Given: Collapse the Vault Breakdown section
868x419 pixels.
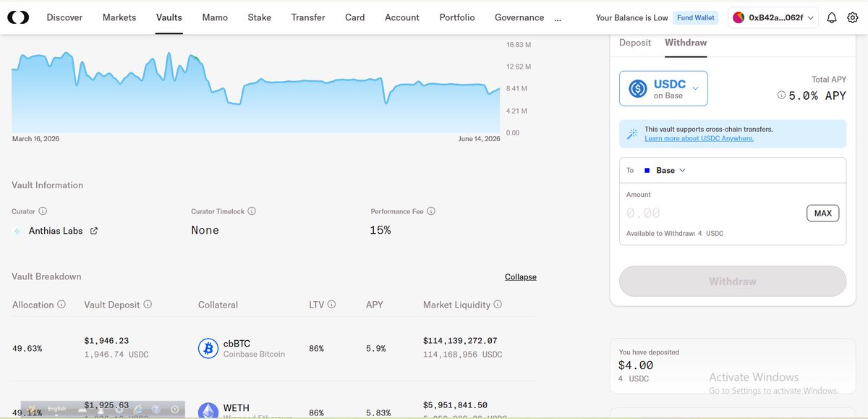Looking at the screenshot, I should click(x=521, y=277).
